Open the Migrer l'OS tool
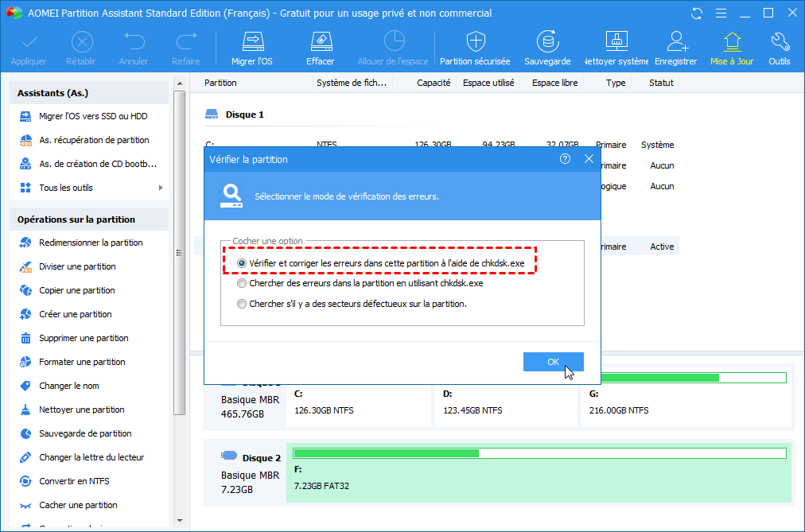 point(252,49)
